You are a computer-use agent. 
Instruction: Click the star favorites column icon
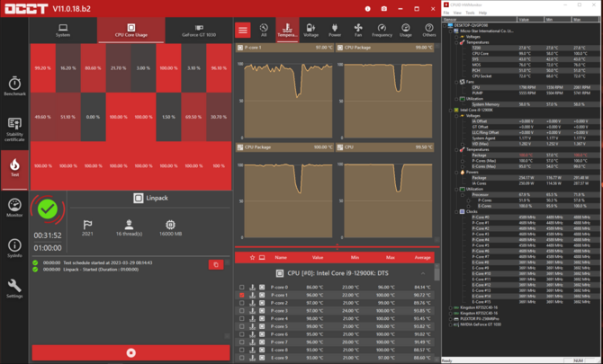pyautogui.click(x=252, y=258)
